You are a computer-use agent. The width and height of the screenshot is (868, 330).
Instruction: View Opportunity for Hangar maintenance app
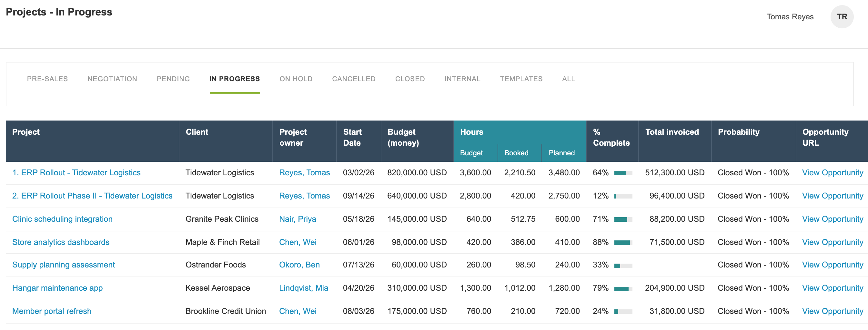[832, 288]
